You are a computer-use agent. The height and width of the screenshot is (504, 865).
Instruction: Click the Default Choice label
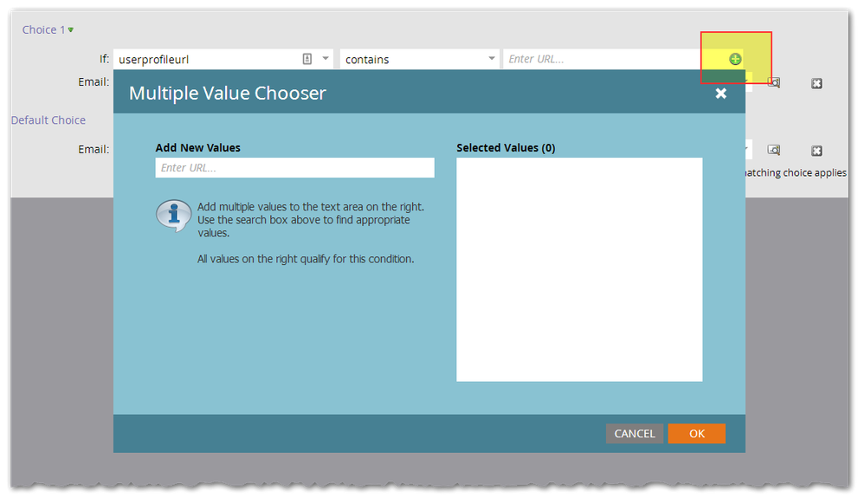pyautogui.click(x=48, y=120)
